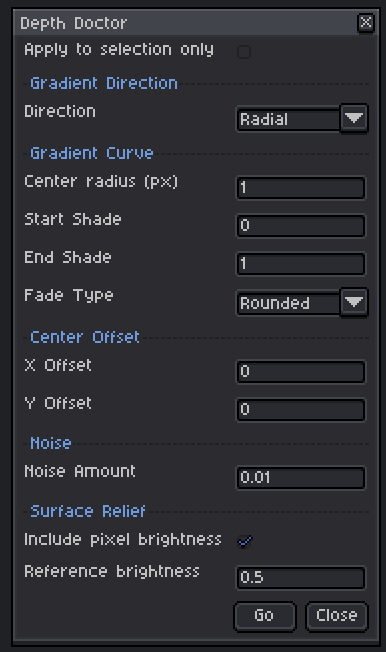Image resolution: width=386 pixels, height=652 pixels.
Task: Click the Center radius (px) field
Action: pyautogui.click(x=301, y=188)
